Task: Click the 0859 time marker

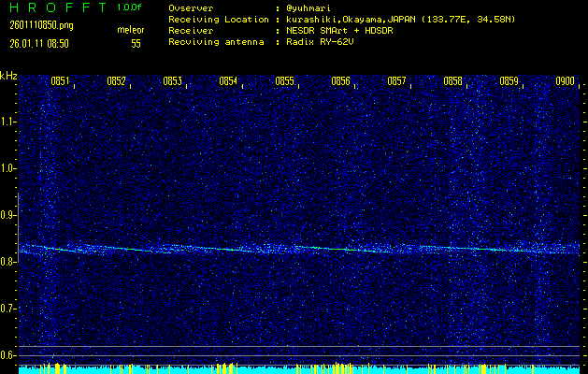Action: point(509,81)
